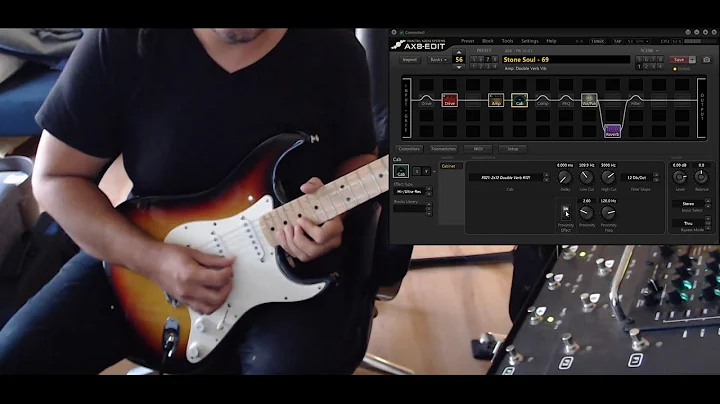
Task: Open the Block menu
Action: click(x=488, y=41)
